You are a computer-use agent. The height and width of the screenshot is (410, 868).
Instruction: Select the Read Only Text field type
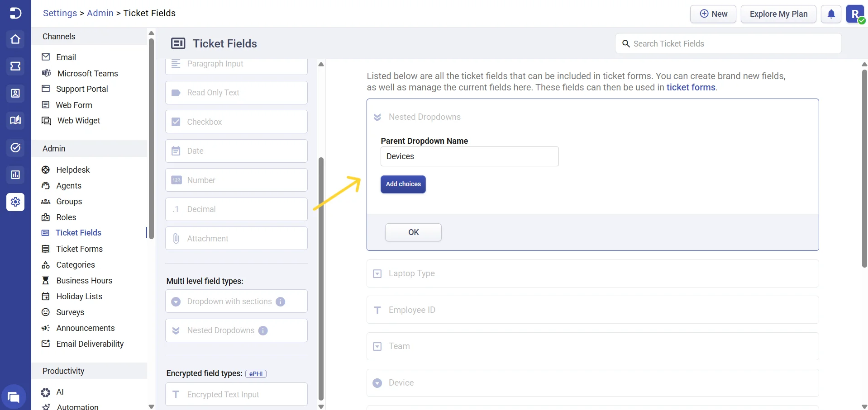[x=236, y=93]
